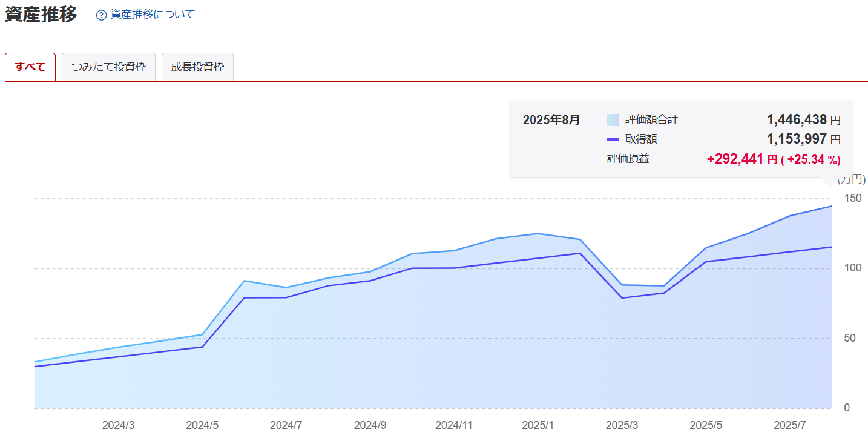Select the すべて tab

pos(30,67)
